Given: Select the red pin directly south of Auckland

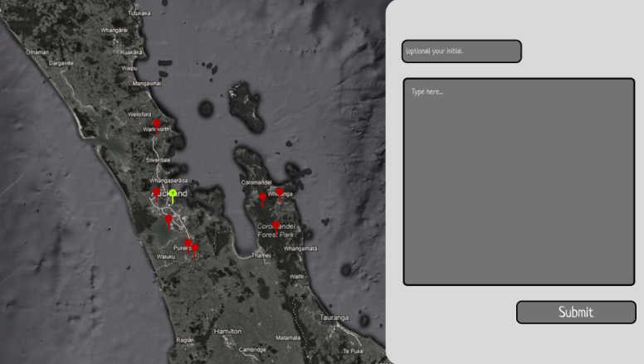Looking at the screenshot, I should 168,220.
